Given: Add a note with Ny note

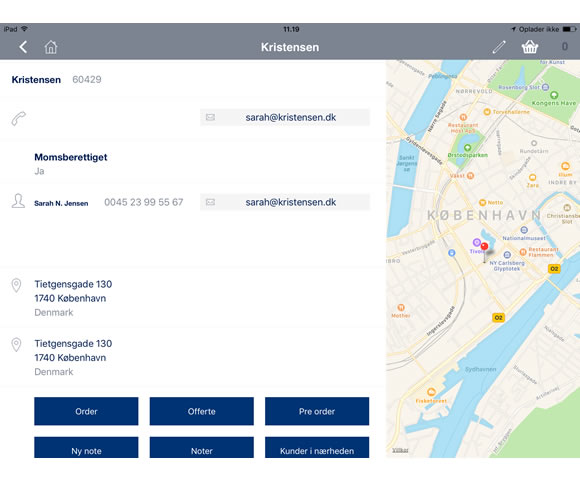Looking at the screenshot, I should click(86, 447).
